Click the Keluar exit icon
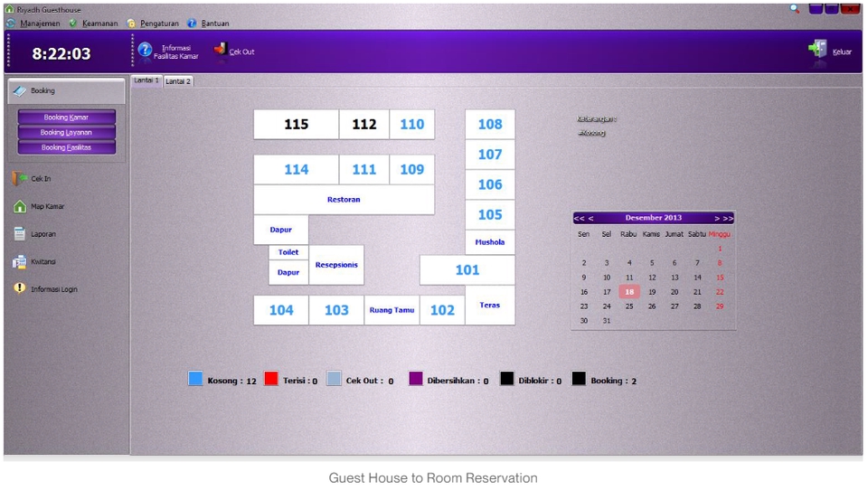868x490 pixels. pyautogui.click(x=817, y=50)
